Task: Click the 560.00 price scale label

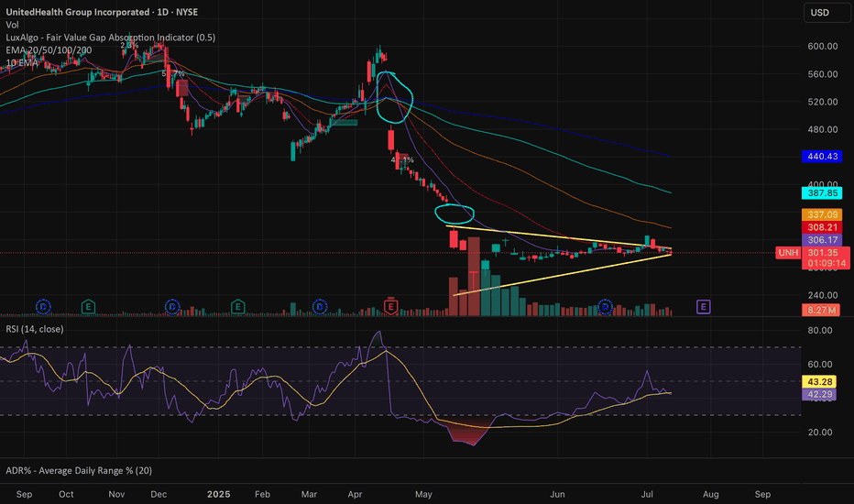Action: tap(823, 74)
